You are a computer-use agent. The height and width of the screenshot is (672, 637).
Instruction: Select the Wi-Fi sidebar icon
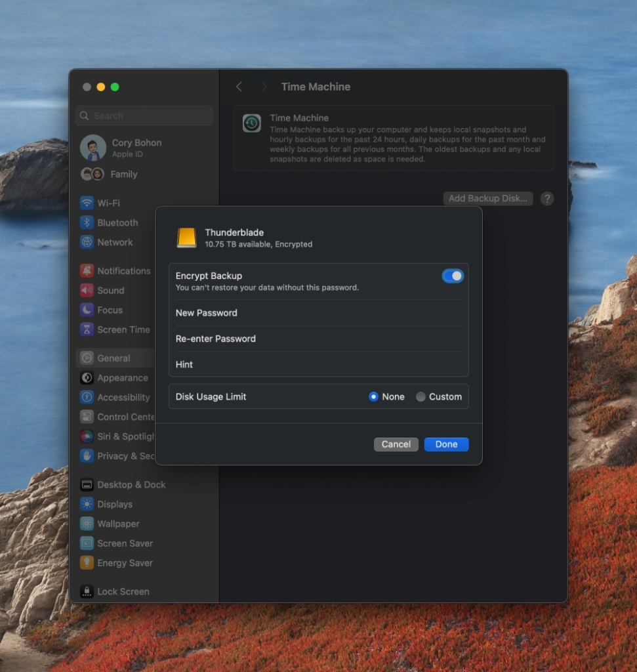(86, 203)
